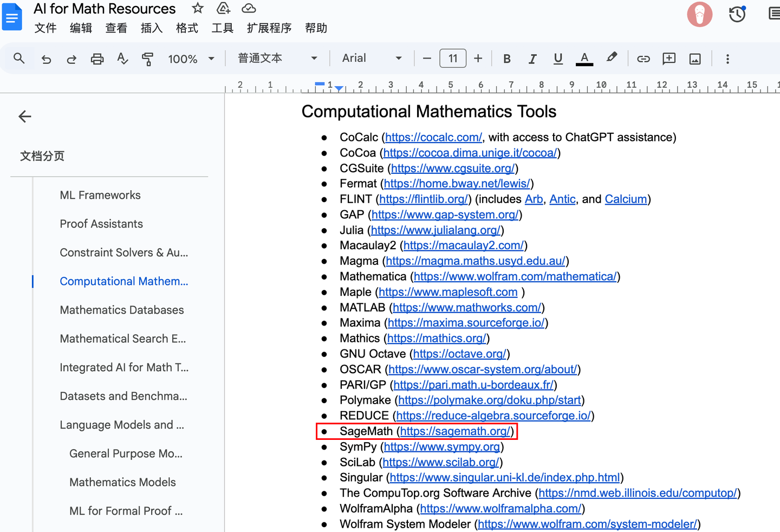Toggle bold formatting

[x=506, y=58]
